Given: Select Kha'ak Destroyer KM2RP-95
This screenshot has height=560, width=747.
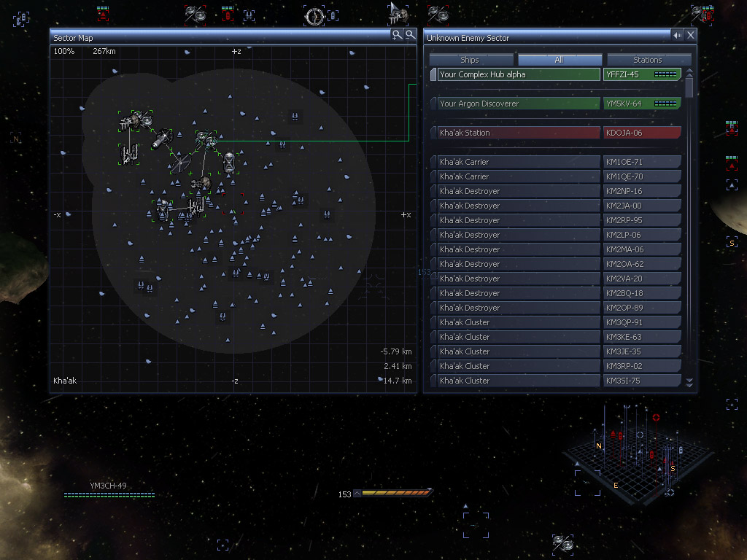Looking at the screenshot, I should (x=555, y=220).
